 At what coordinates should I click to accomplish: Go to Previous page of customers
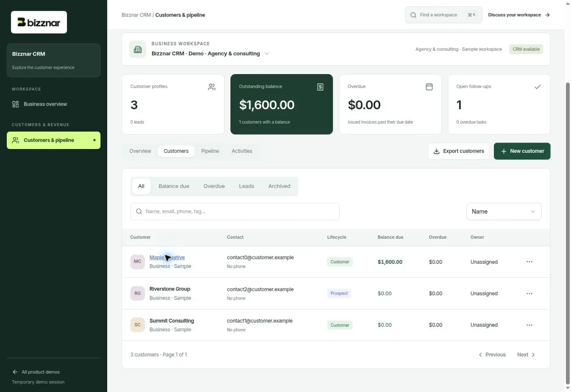click(x=492, y=355)
